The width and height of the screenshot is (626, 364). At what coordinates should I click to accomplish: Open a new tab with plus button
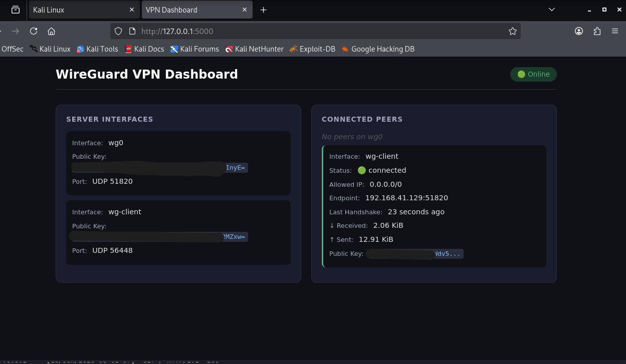click(x=264, y=10)
